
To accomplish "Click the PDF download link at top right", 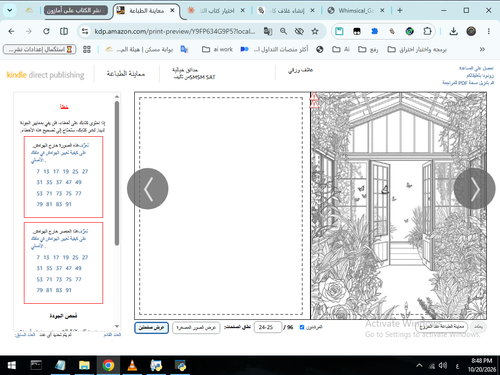I will click(468, 82).
